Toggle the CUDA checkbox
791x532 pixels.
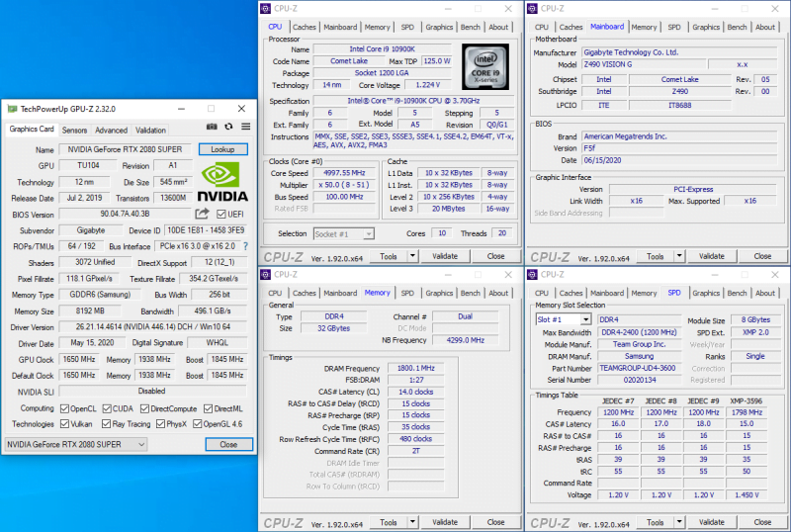click(107, 408)
